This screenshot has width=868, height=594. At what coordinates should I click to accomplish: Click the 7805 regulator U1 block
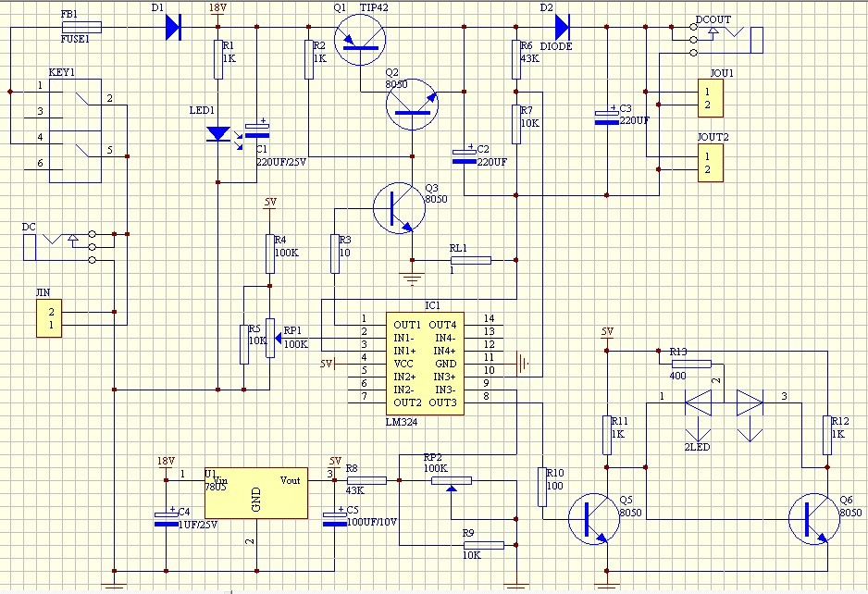(256, 493)
